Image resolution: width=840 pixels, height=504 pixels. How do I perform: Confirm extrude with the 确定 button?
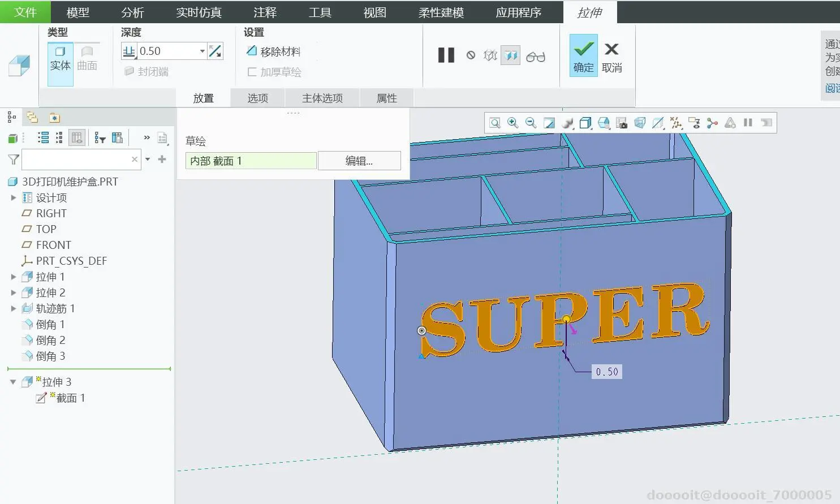coord(583,56)
